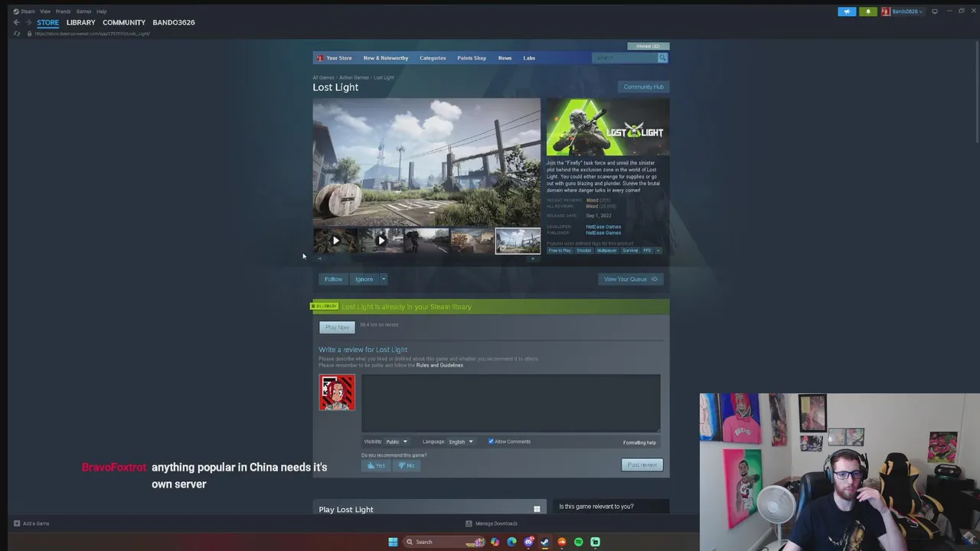Click the Yes thumbs-up recommend button
This screenshot has width=980, height=551.
pyautogui.click(x=375, y=465)
